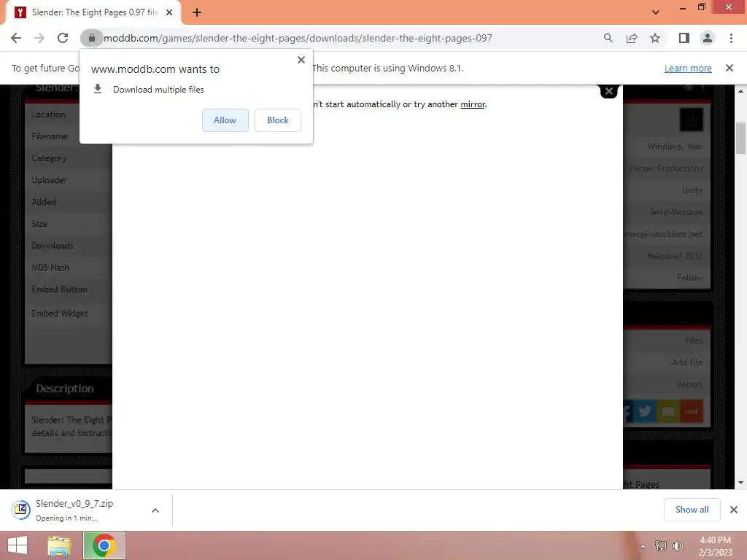
Task: Click the Unity engine link
Action: tap(692, 190)
